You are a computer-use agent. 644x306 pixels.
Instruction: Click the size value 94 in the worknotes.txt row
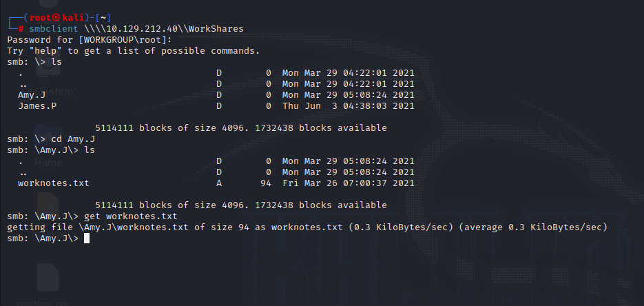click(x=266, y=183)
